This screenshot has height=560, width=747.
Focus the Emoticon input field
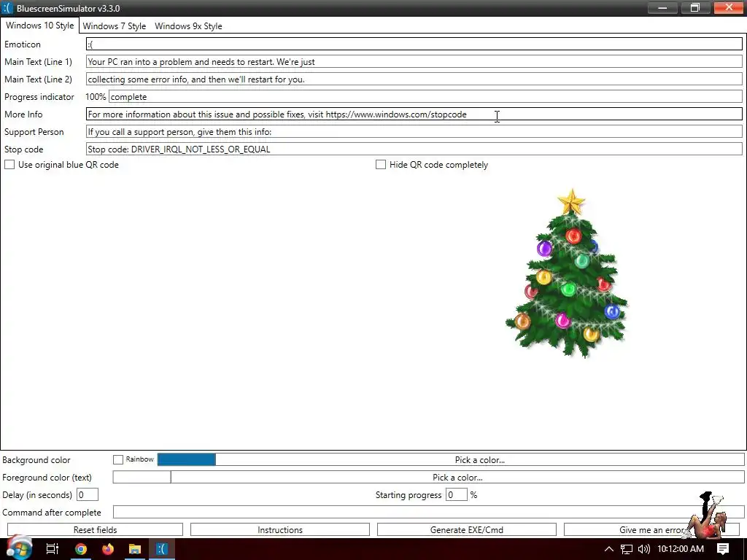414,44
